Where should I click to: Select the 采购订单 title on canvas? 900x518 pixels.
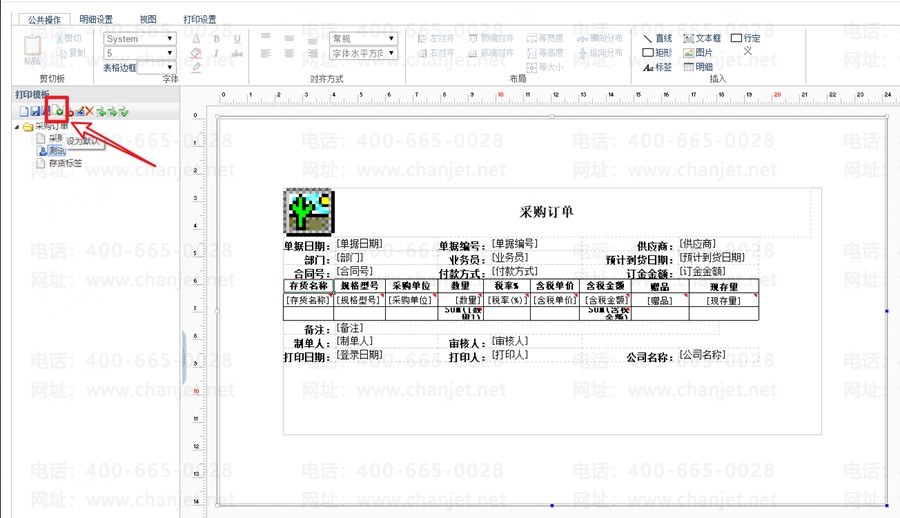(x=546, y=212)
